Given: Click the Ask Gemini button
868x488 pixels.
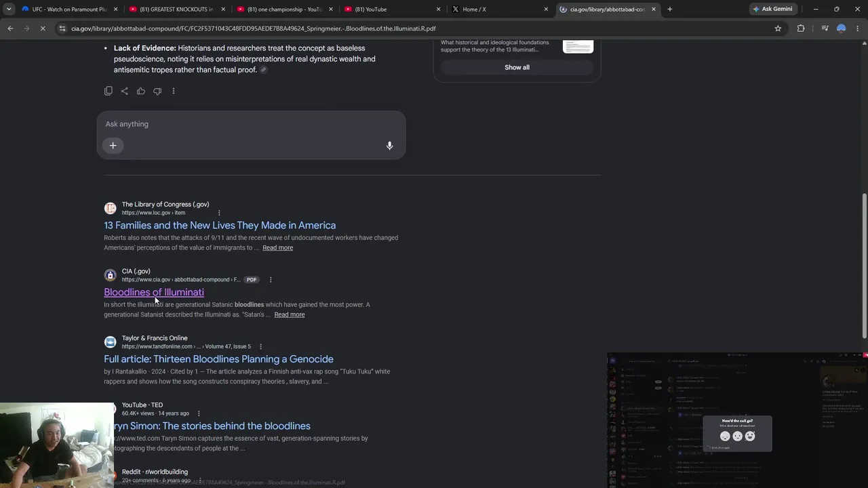Looking at the screenshot, I should point(772,9).
